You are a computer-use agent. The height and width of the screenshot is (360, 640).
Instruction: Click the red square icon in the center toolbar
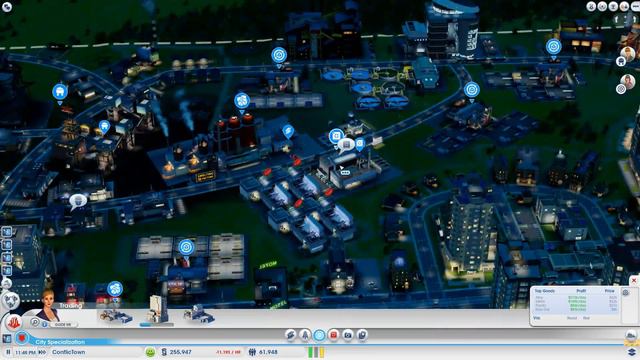[333, 335]
